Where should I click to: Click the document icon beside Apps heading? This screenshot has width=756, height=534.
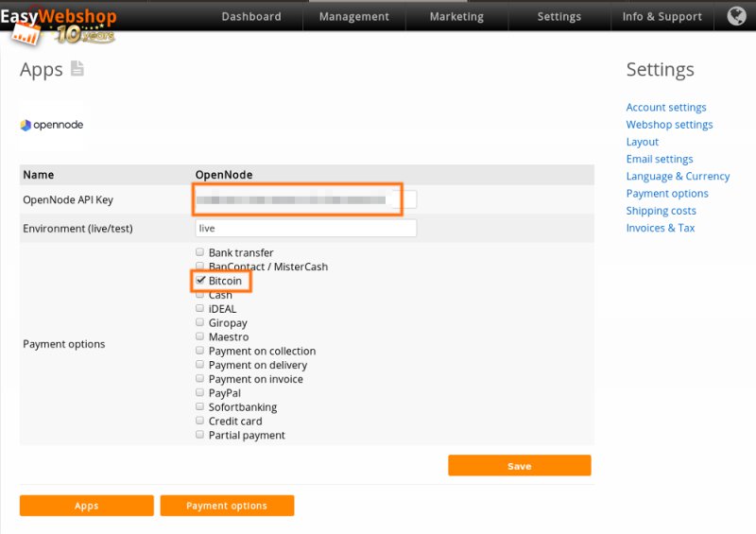click(77, 69)
